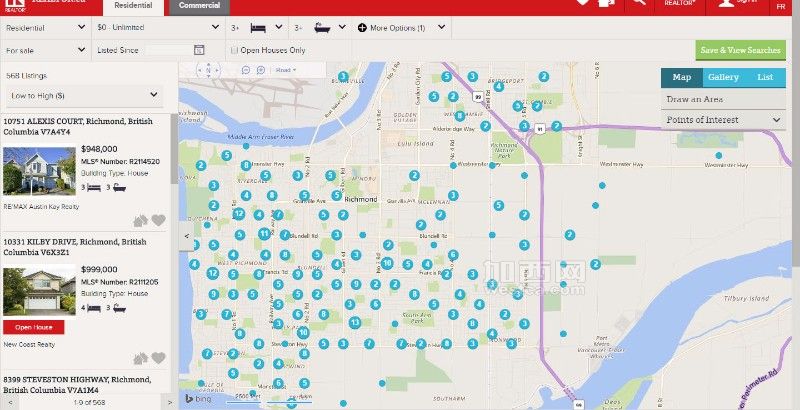Click the Highway 91 shield on the map
The width and height of the screenshot is (800, 410).
[540, 129]
